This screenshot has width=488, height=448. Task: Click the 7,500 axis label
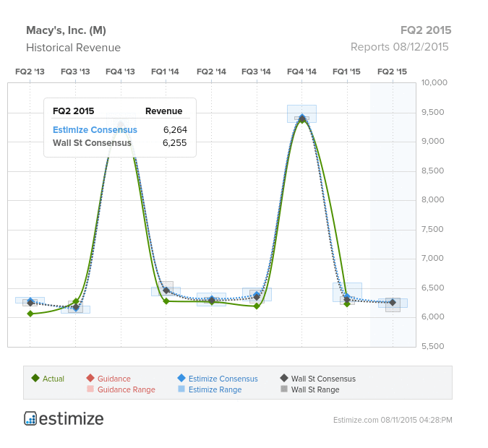(432, 229)
